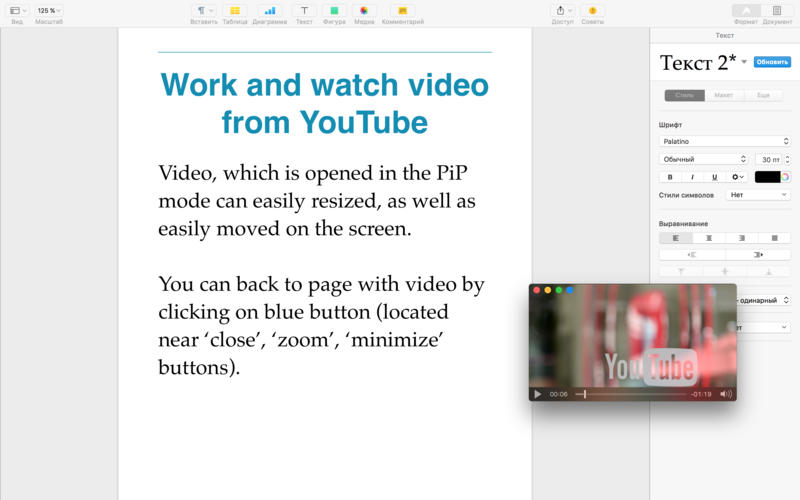
Task: Switch to the Макет tab
Action: click(723, 95)
